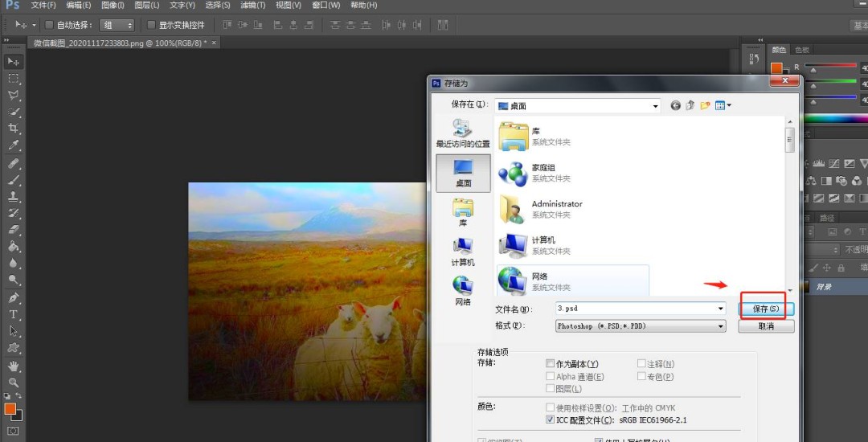The width and height of the screenshot is (868, 442).
Task: Select the Hand tool
Action: coord(14,366)
